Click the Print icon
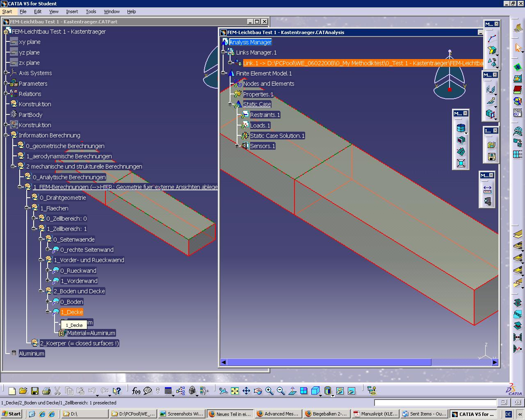This screenshot has height=420, width=525. 46,391
